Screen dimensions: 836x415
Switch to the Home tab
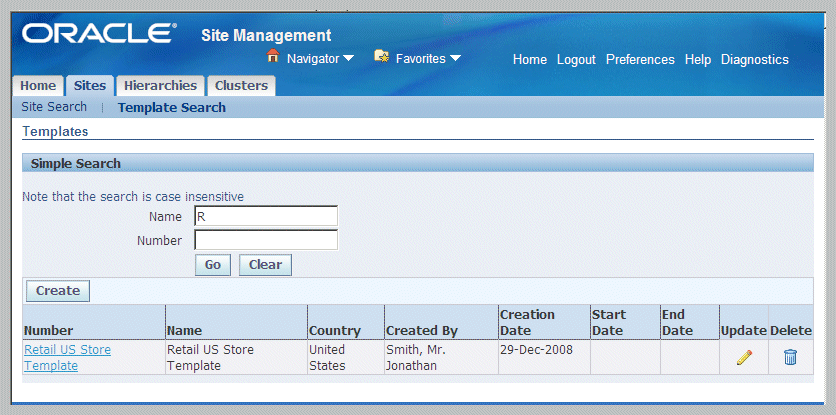tap(38, 86)
